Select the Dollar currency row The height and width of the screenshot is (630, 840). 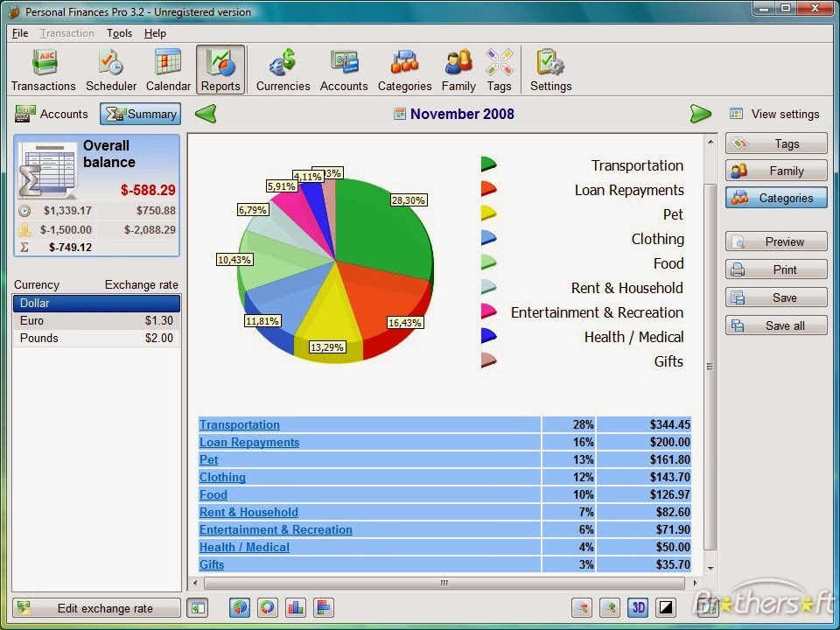96,304
